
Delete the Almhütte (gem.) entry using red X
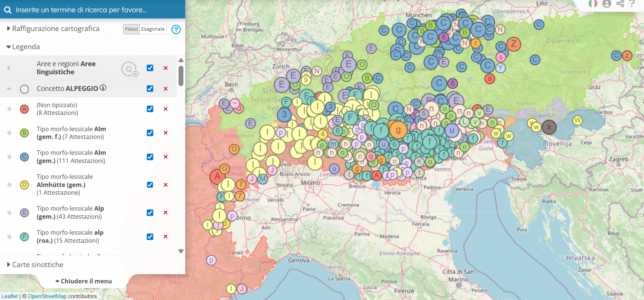click(166, 185)
